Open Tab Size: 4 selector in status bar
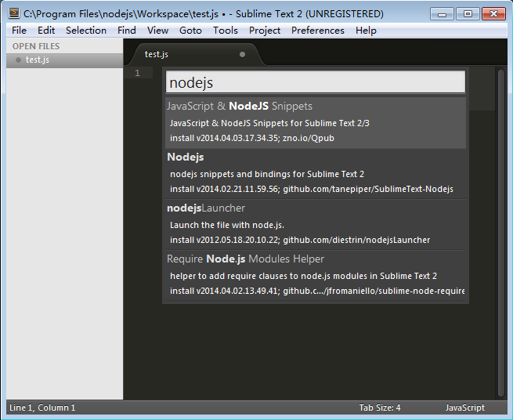This screenshot has width=513, height=420. (380, 407)
